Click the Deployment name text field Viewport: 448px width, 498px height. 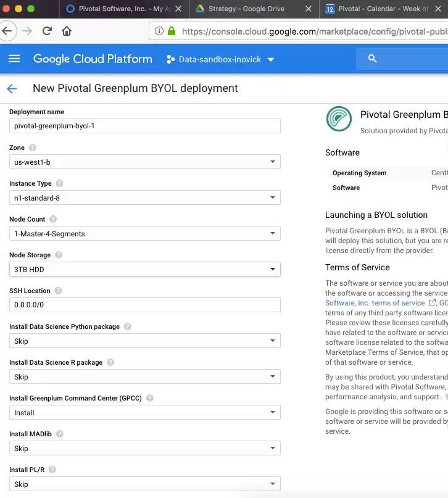tap(145, 126)
